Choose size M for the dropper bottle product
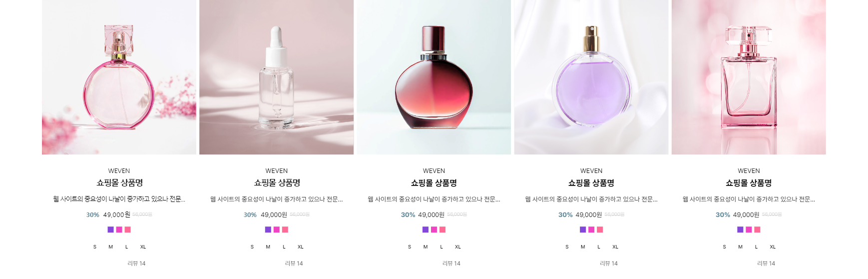This screenshot has width=868, height=279. coord(268,247)
